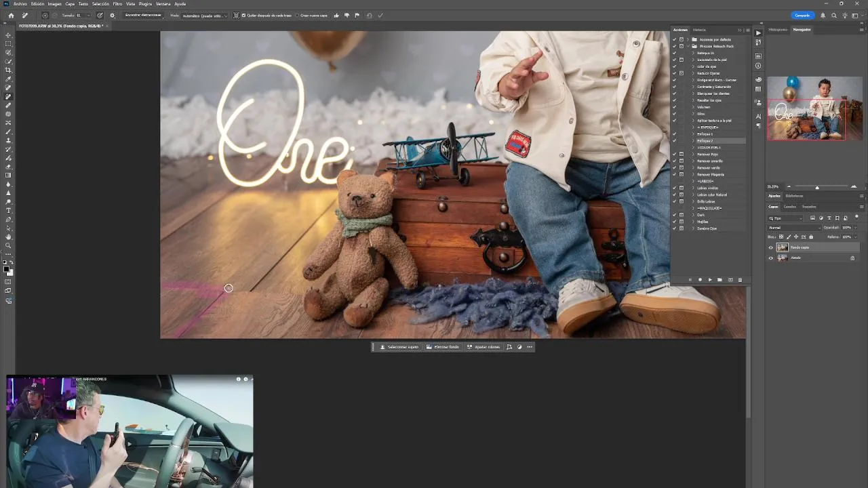Screen dimensions: 868x488
Task: Select the Move tool
Action: click(8, 35)
